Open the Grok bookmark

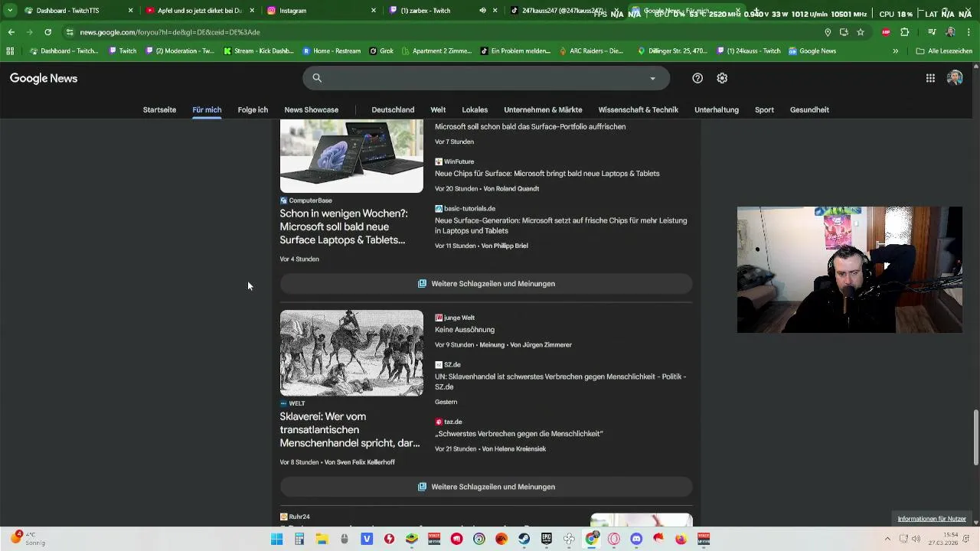click(x=381, y=51)
